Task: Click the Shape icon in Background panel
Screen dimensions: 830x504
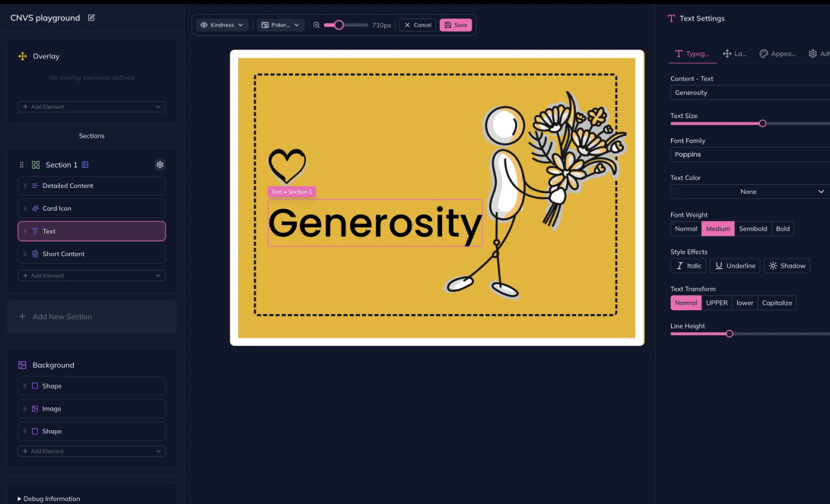Action: [36, 385]
